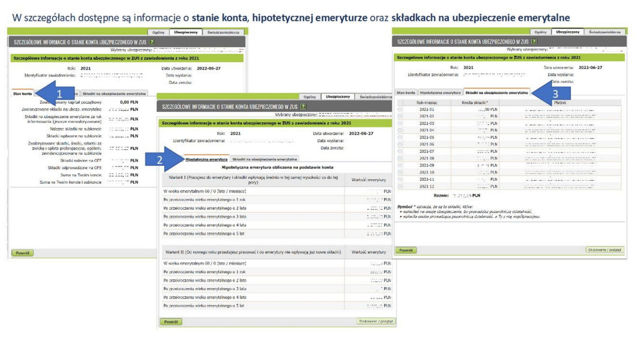The height and width of the screenshot is (364, 639).
Task: Click the Kwota składki column header
Action: pyautogui.click(x=474, y=102)
